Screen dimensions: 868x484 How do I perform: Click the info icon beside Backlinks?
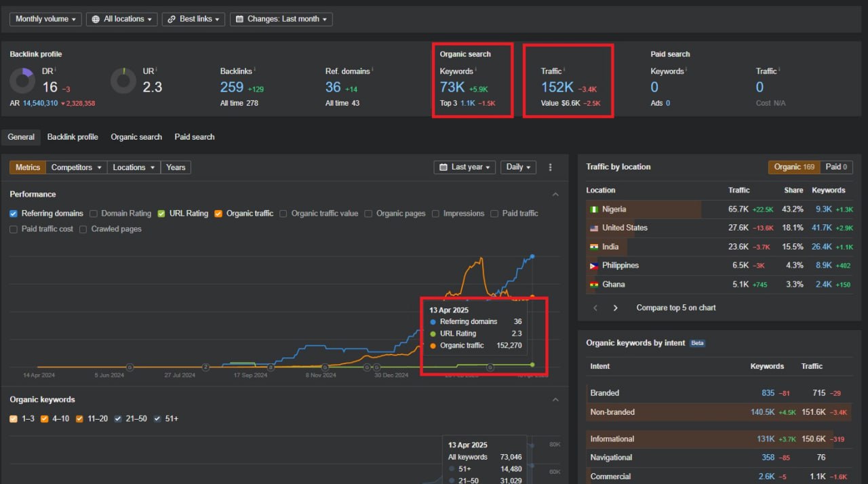[x=255, y=70]
